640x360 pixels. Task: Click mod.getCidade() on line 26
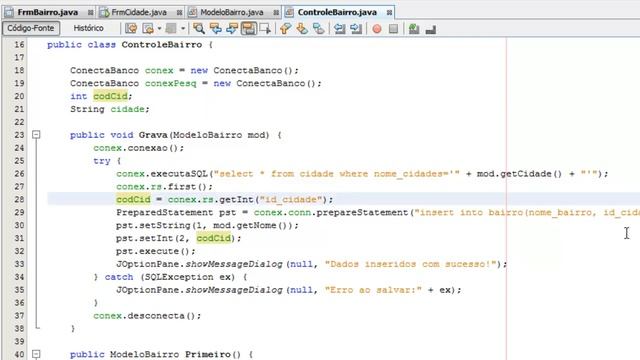click(x=520, y=173)
